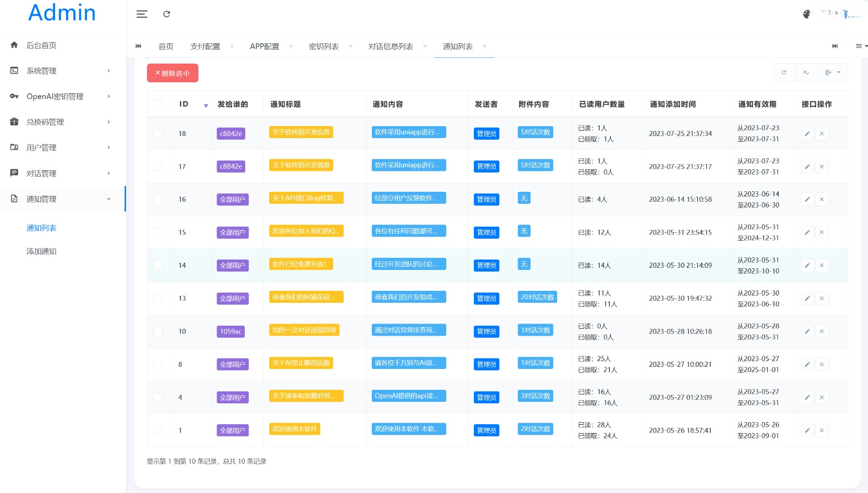Edit notification row 4 with pencil icon
This screenshot has height=493, width=868.
coord(808,397)
